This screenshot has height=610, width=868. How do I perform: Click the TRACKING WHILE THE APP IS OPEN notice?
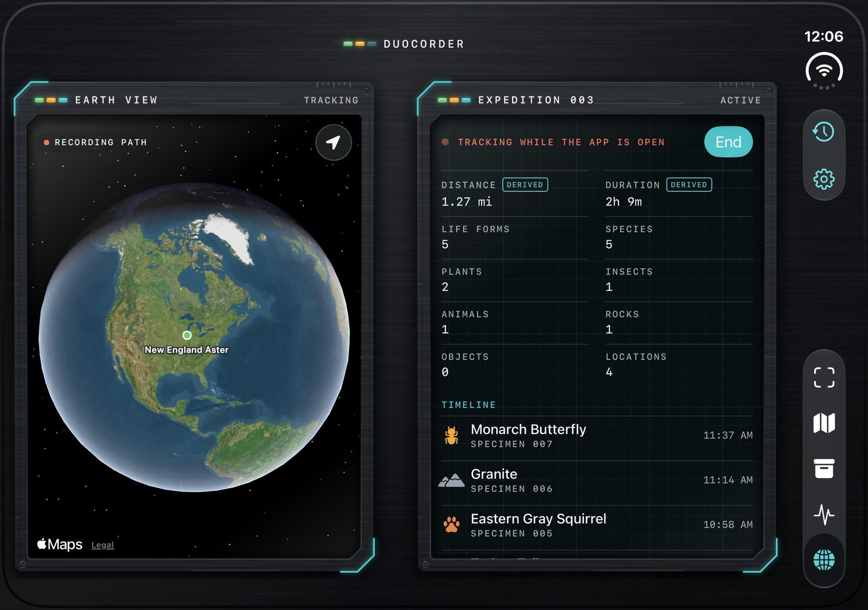click(561, 142)
